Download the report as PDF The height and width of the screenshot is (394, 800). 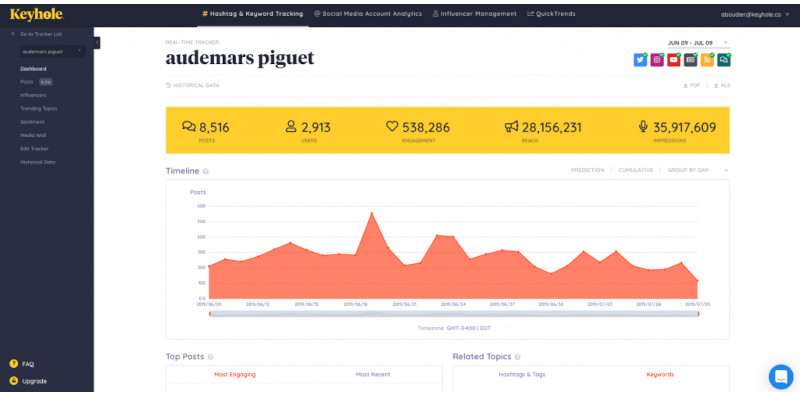point(692,86)
